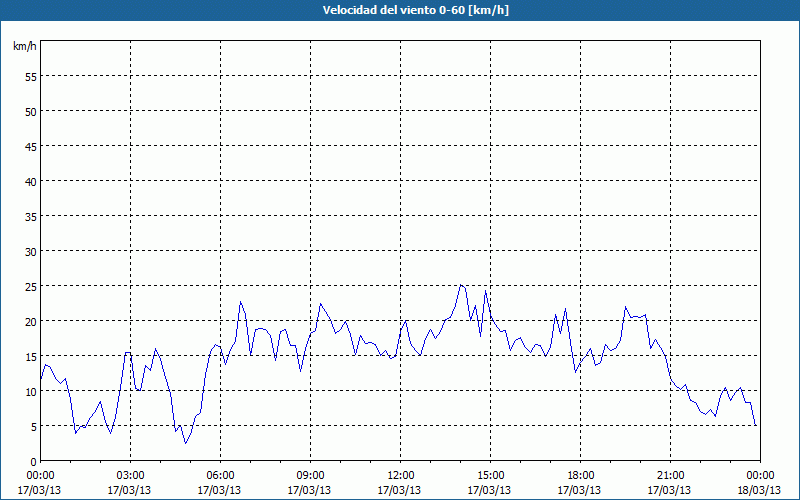This screenshot has width=800, height=500.
Task: Click the "17/03/13" date under 21:00
Action: tap(669, 490)
